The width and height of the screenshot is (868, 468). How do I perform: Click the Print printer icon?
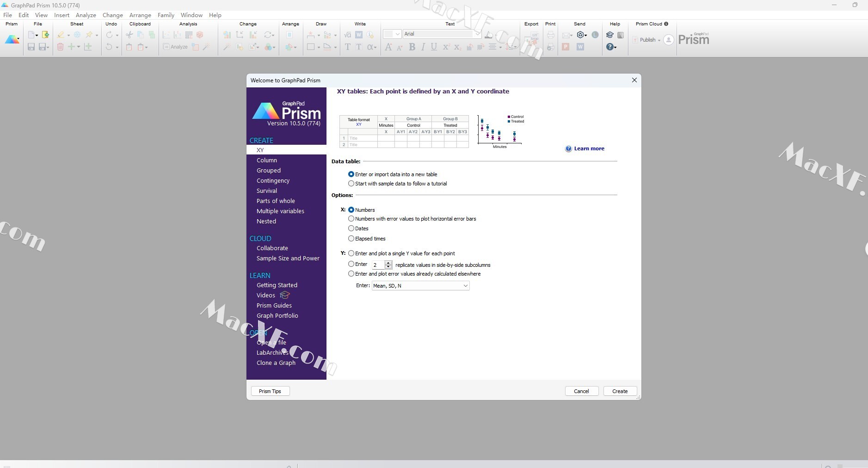tap(550, 35)
